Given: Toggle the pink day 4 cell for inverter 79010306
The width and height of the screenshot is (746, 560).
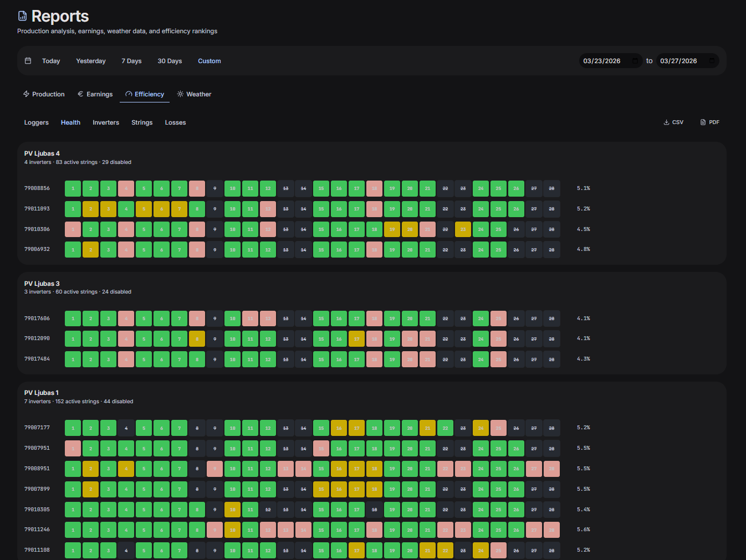Looking at the screenshot, I should pos(126,229).
